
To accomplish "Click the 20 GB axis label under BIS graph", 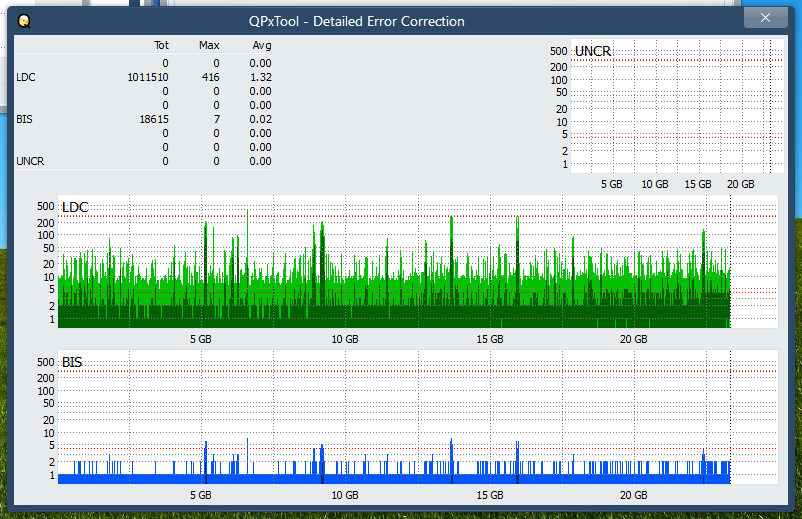I will tap(634, 495).
